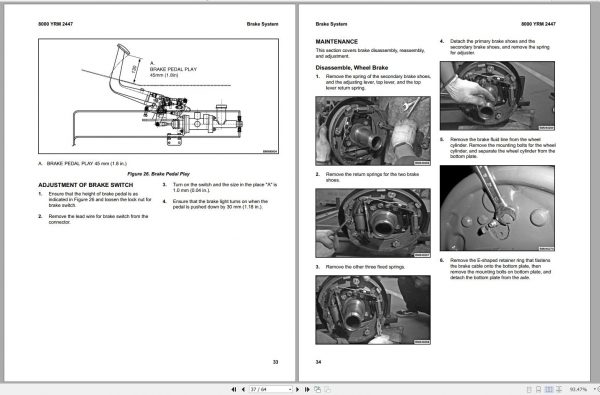Switch to single page layout

pos(529,389)
